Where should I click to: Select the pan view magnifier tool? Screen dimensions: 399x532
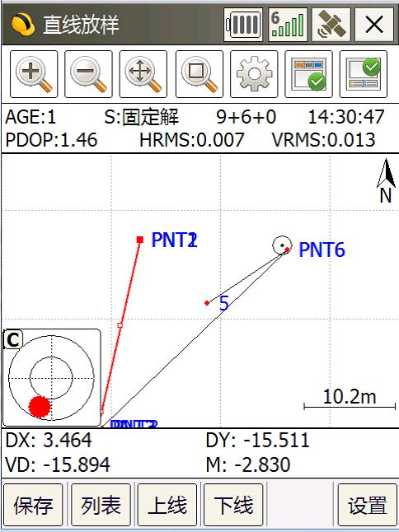(x=143, y=74)
